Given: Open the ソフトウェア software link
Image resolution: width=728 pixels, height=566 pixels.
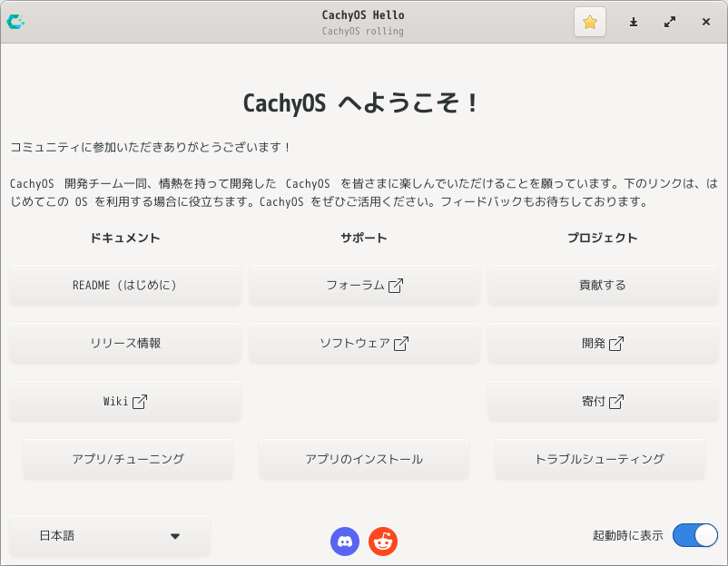Looking at the screenshot, I should pyautogui.click(x=364, y=343).
